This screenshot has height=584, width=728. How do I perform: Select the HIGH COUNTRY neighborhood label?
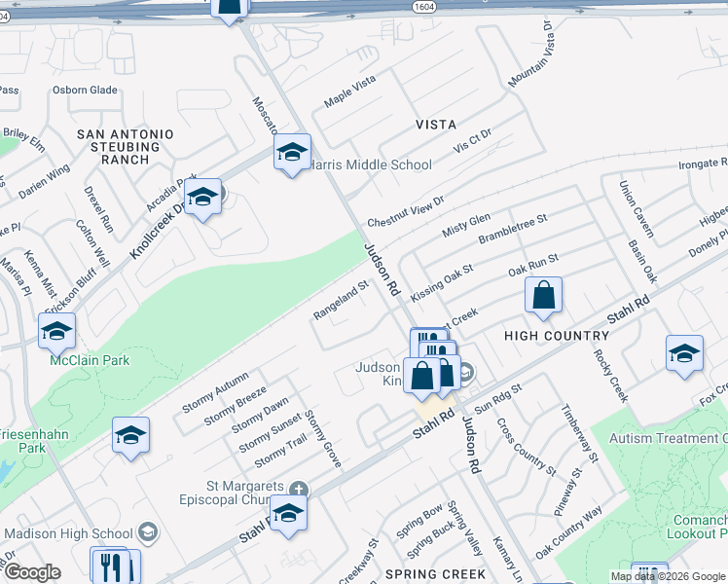556,336
